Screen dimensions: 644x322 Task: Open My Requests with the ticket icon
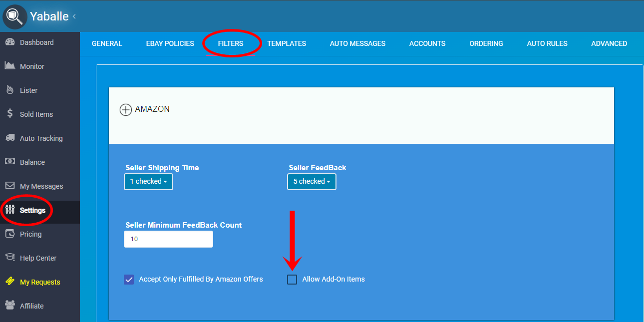point(10,282)
